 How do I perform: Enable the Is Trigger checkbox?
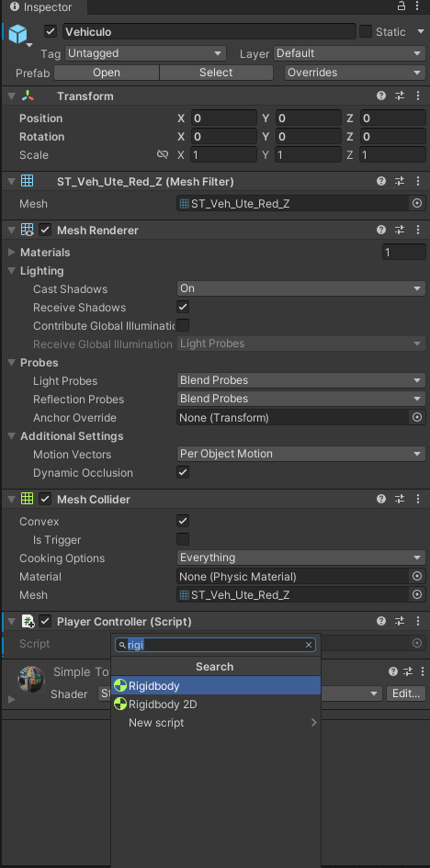[183, 539]
